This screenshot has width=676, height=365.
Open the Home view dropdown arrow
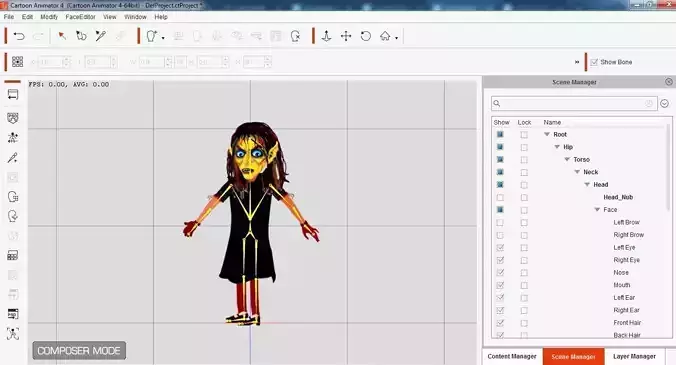[396, 38]
